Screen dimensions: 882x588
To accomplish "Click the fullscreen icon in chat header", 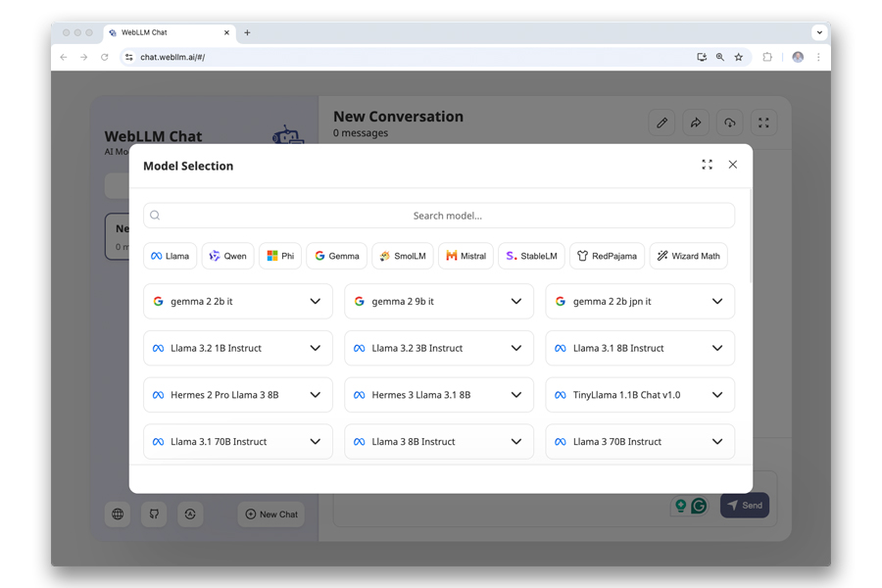I will 763,123.
